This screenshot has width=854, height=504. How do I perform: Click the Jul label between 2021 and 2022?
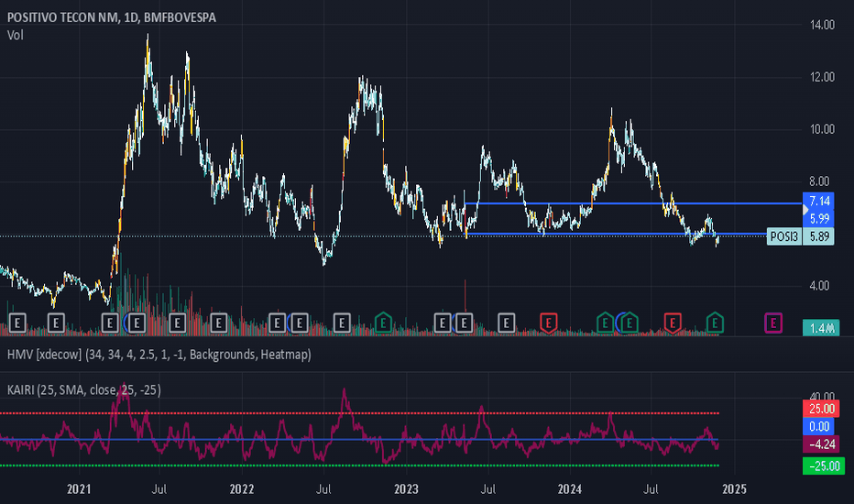[x=159, y=488]
